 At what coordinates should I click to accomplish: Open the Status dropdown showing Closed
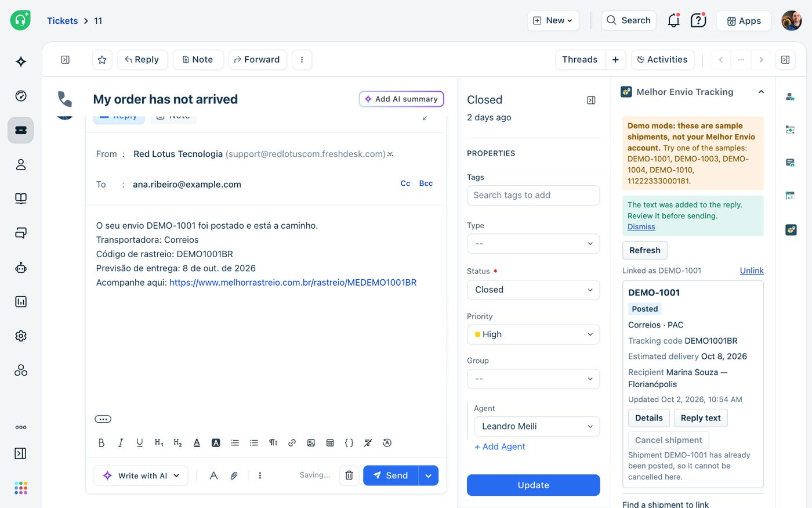533,290
